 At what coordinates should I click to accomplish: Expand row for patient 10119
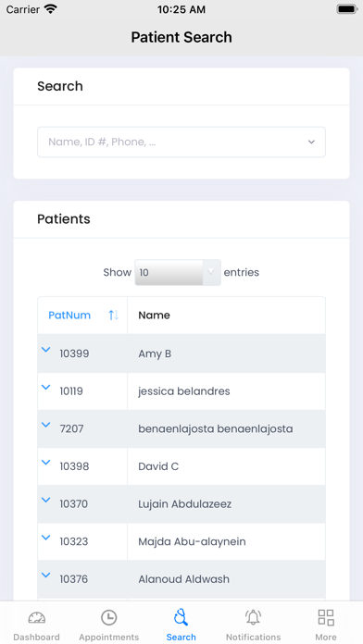point(46,387)
